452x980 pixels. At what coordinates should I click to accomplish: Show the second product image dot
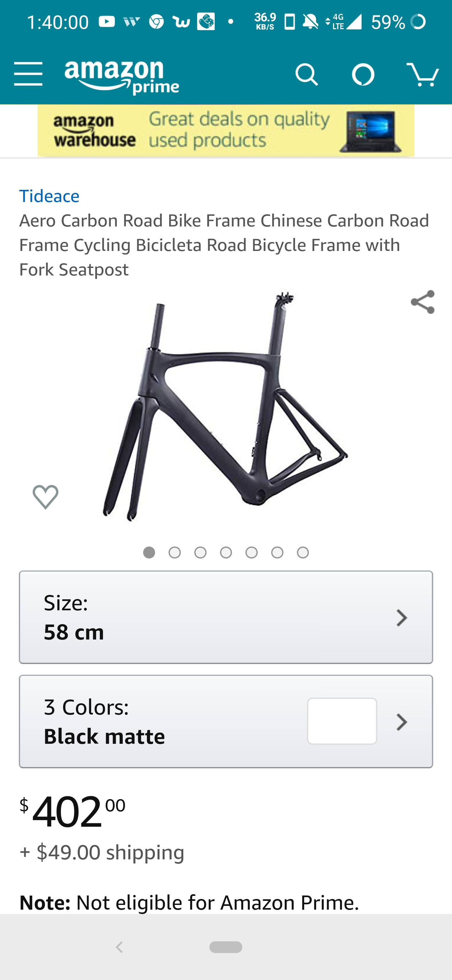point(175,553)
